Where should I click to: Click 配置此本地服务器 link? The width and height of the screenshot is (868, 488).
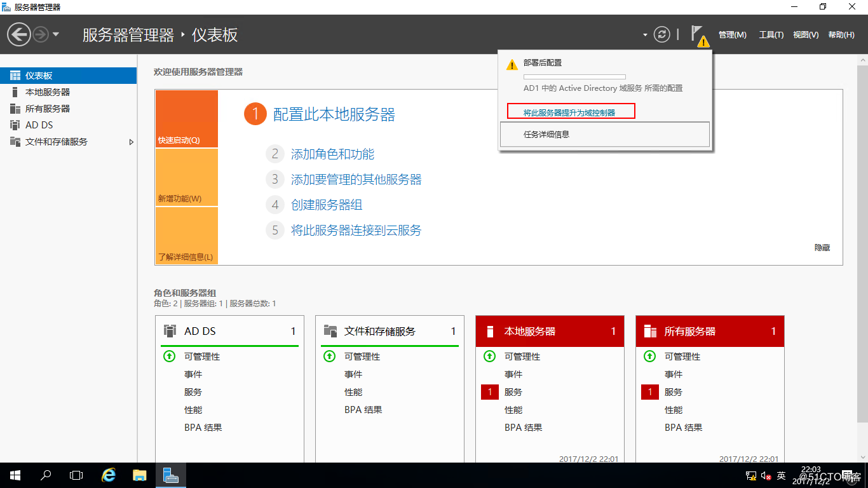coord(334,114)
